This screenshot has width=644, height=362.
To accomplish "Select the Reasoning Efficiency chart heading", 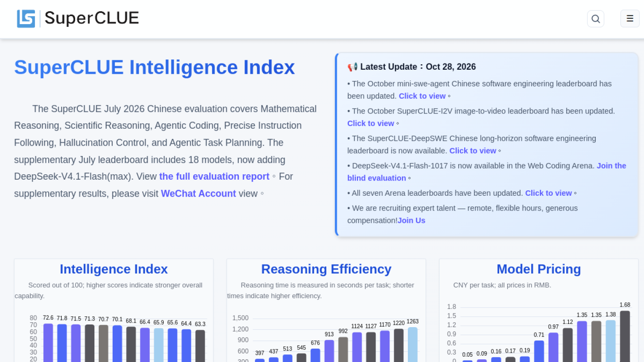I will [x=326, y=269].
